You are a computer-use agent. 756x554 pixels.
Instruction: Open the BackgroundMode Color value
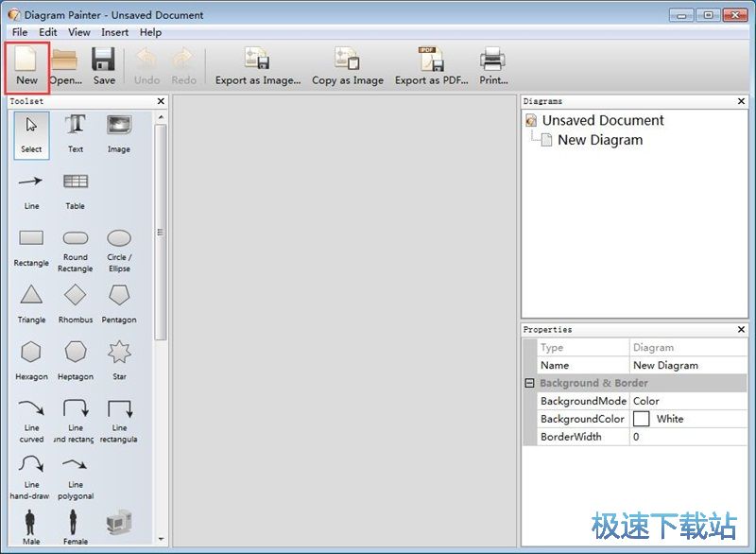tap(688, 401)
